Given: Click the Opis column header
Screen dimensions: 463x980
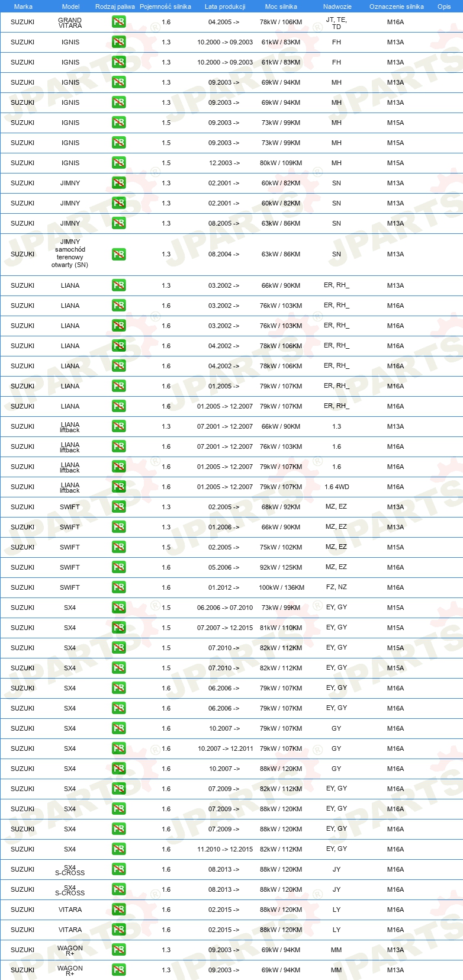Looking at the screenshot, I should pyautogui.click(x=444, y=7).
